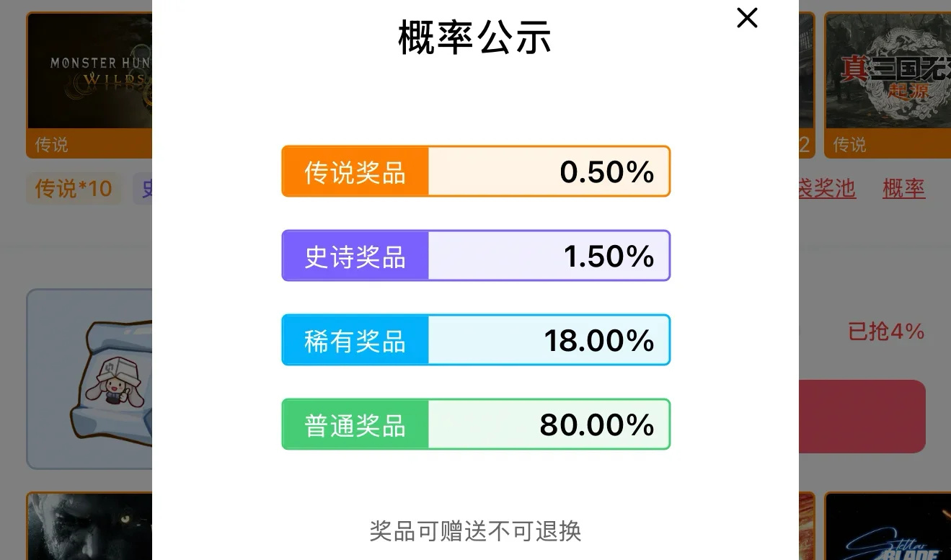
Task: Open the red 概率 link
Action: [x=903, y=189]
